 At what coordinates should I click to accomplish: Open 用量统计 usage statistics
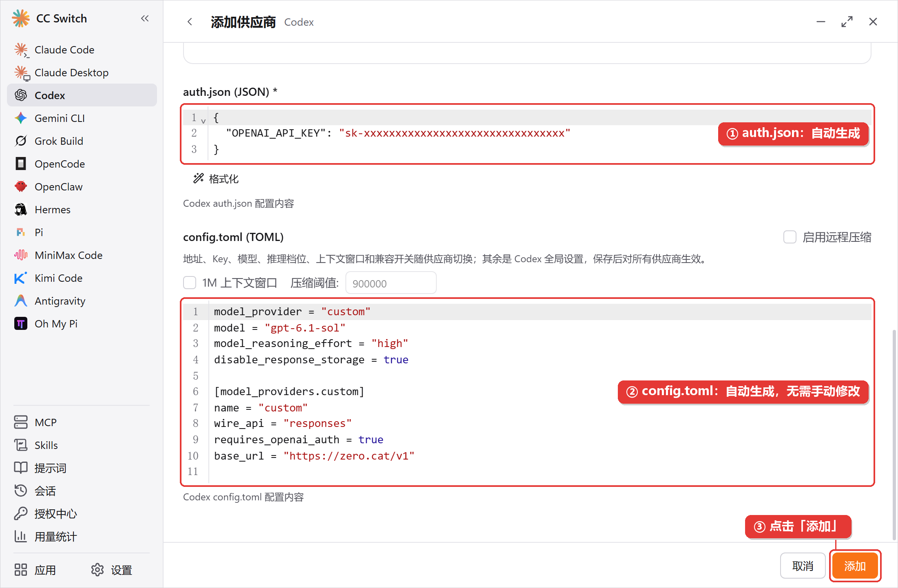82,537
